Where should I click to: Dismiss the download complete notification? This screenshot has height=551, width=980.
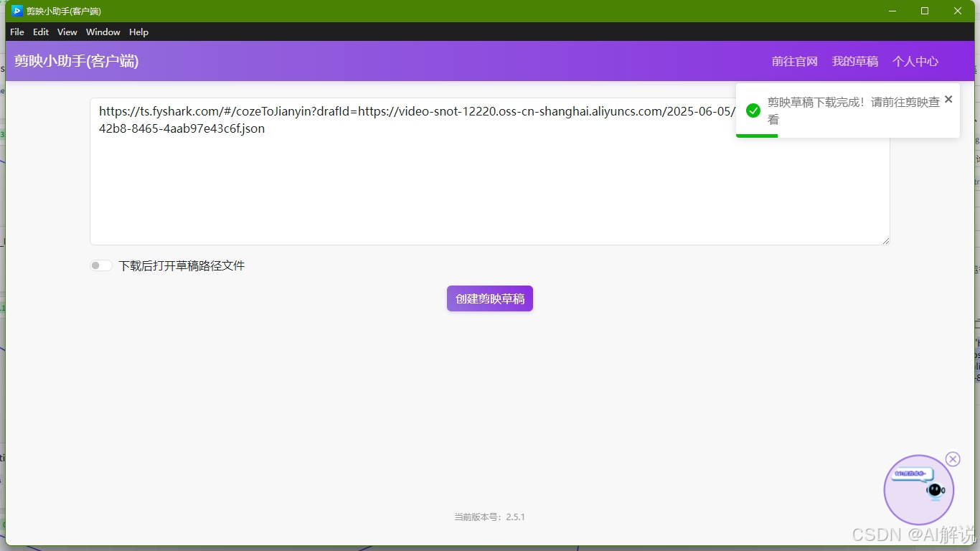click(x=948, y=99)
